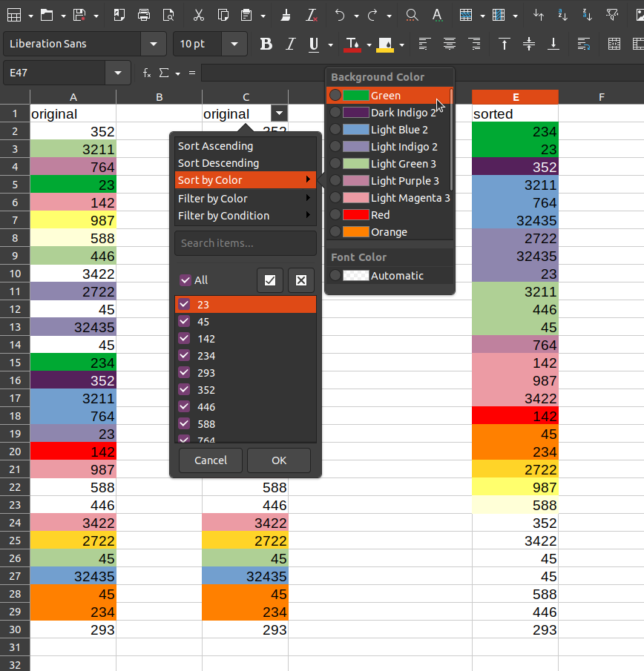Toggle italic formatting

[x=290, y=44]
